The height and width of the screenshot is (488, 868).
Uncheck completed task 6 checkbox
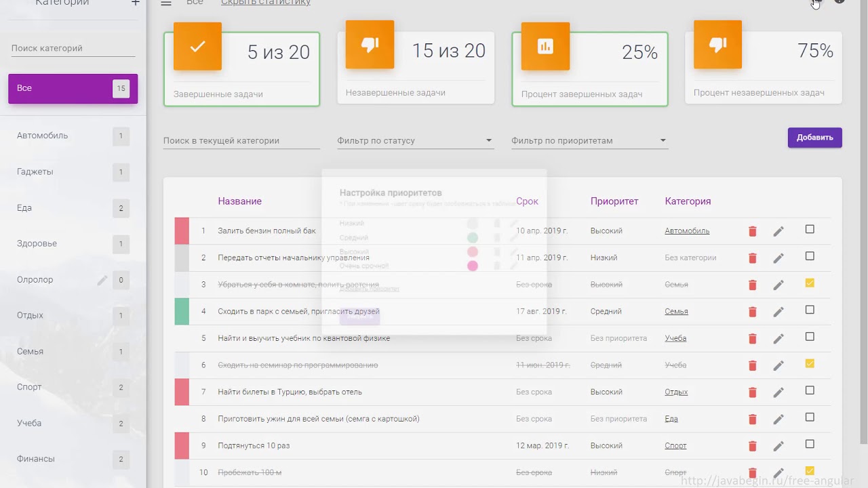810,364
